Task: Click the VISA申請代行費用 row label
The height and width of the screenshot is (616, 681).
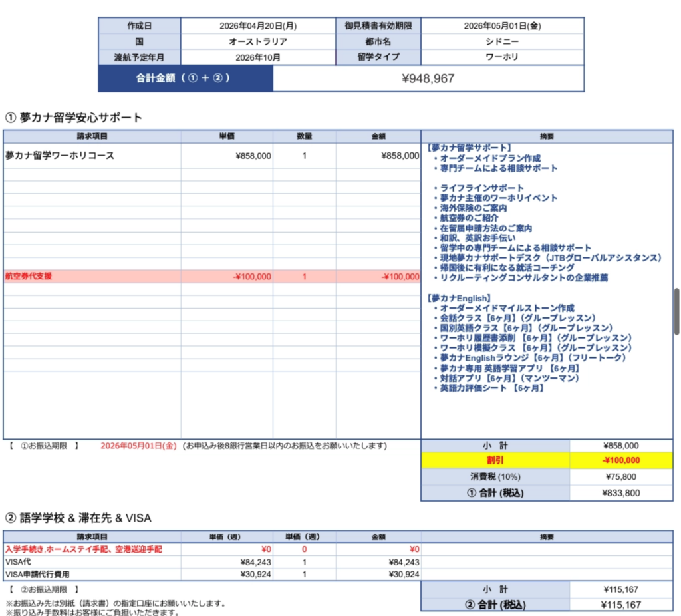Action: pyautogui.click(x=37, y=574)
